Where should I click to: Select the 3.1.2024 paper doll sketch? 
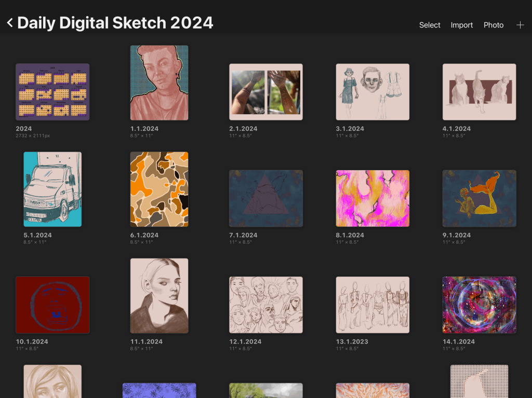373,92
